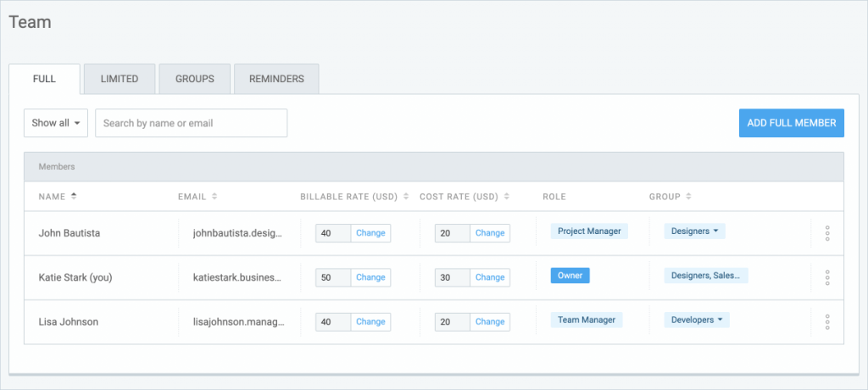
Task: Expand the Show all filter dropdown
Action: coord(56,123)
